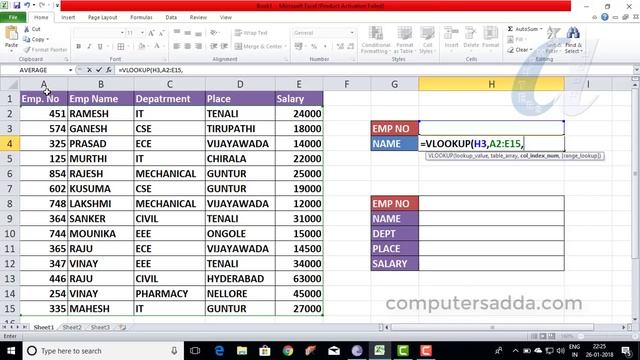Image resolution: width=640 pixels, height=360 pixels.
Task: Switch to the Insert ribbon tab
Action: (68, 17)
